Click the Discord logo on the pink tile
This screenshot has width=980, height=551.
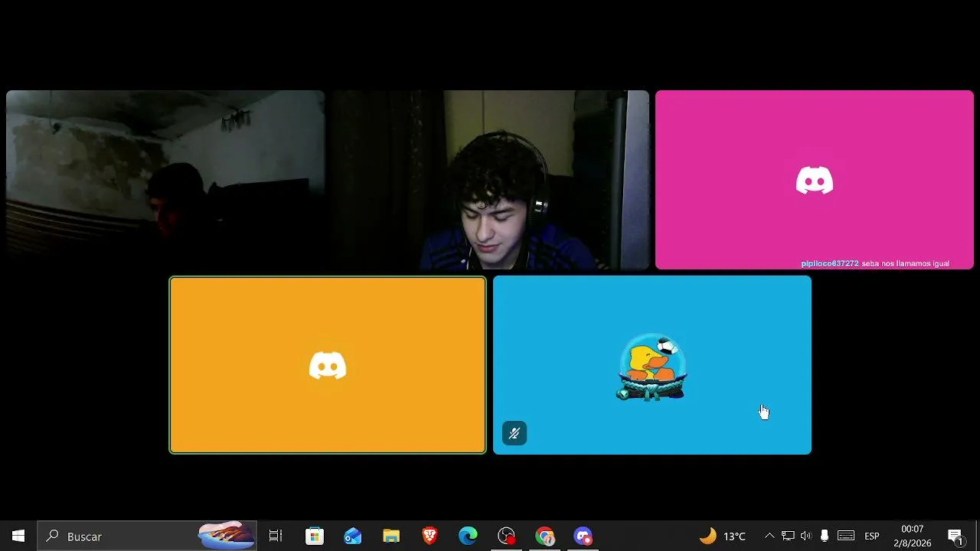tap(815, 181)
